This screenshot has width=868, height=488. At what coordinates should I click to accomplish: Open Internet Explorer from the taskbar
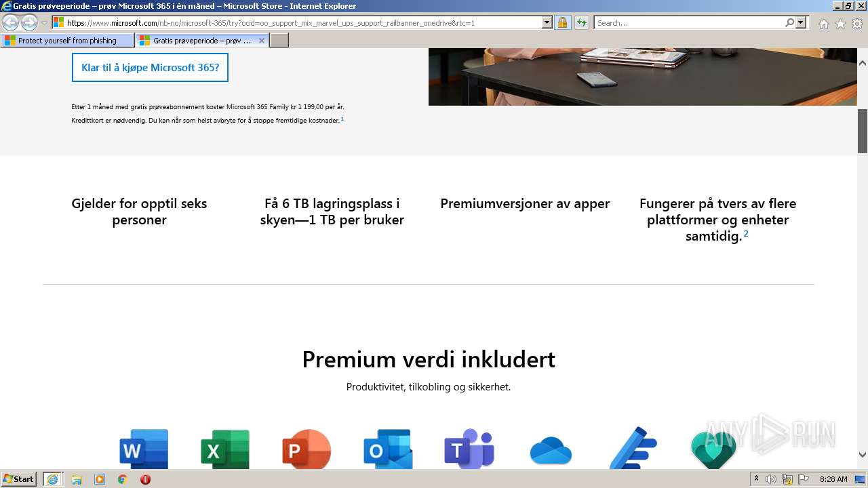point(53,479)
